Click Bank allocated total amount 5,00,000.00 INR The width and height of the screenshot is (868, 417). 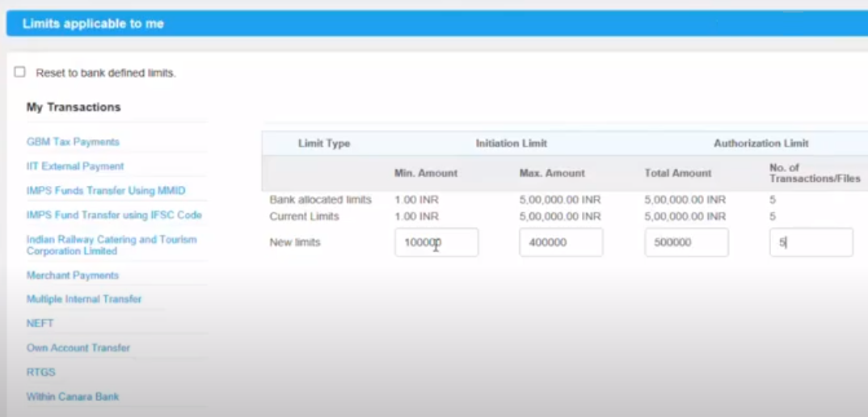point(685,200)
